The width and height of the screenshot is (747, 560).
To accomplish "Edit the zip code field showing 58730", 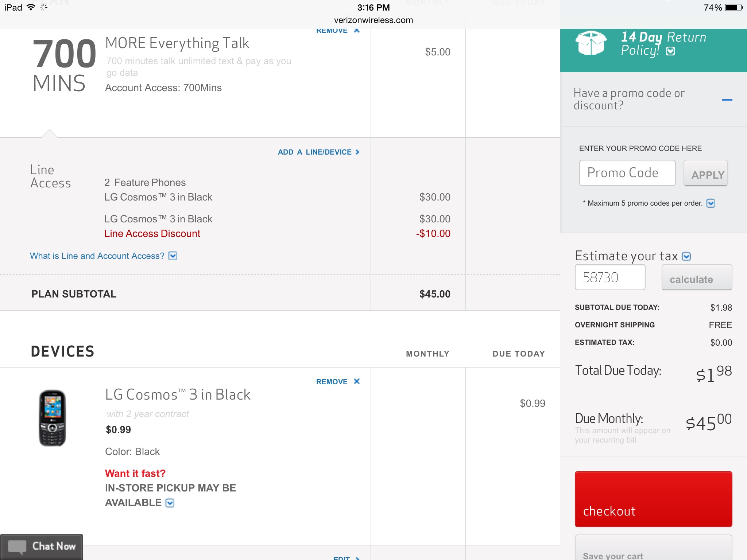I will pos(610,277).
